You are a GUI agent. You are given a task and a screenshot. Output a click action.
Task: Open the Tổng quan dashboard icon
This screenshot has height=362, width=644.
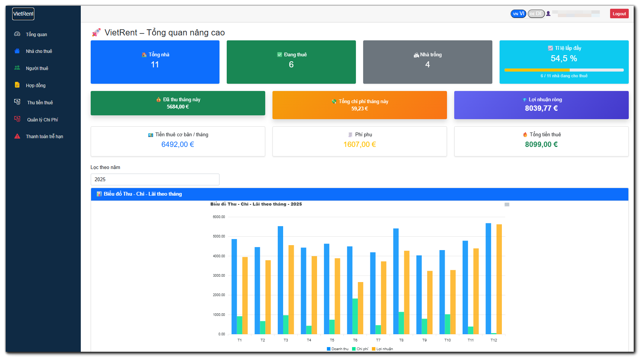click(x=17, y=34)
